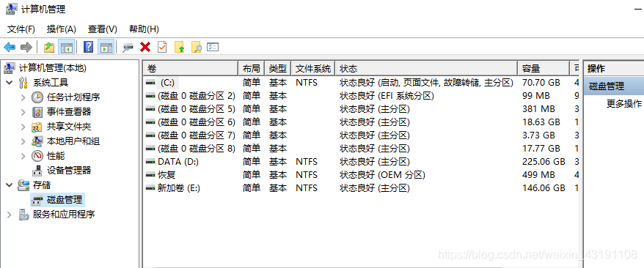Click the gray Forward arrow
This screenshot has height=268, width=644.
point(26,47)
